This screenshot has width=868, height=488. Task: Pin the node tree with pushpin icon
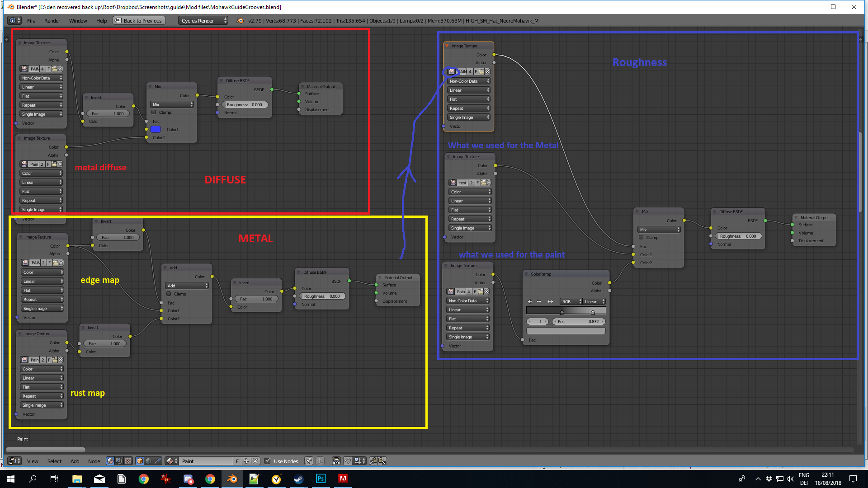308,461
